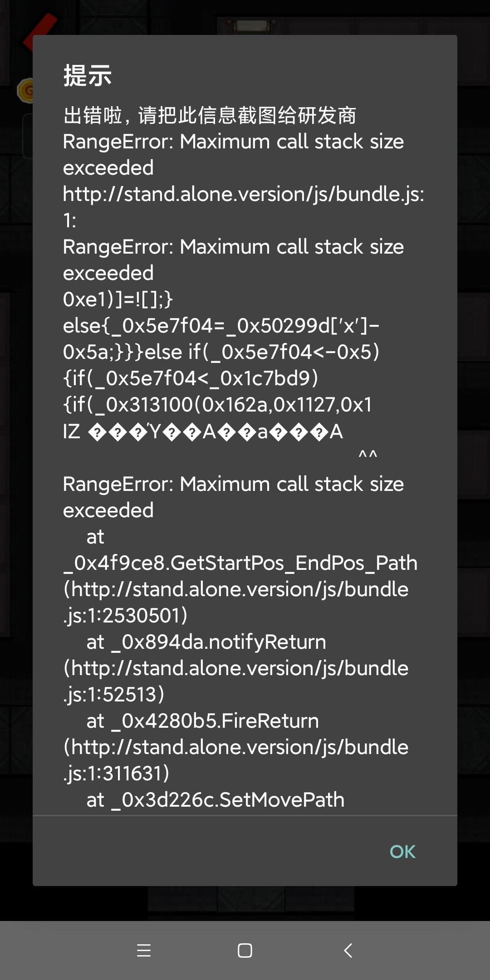Click the 0xe1)]=![];} code line
The height and width of the screenshot is (980, 490).
tap(118, 299)
